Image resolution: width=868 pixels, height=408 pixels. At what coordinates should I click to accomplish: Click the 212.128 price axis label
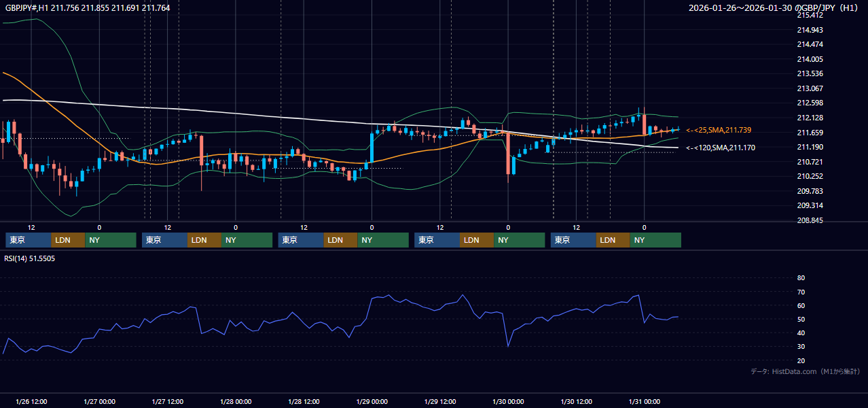pos(810,118)
